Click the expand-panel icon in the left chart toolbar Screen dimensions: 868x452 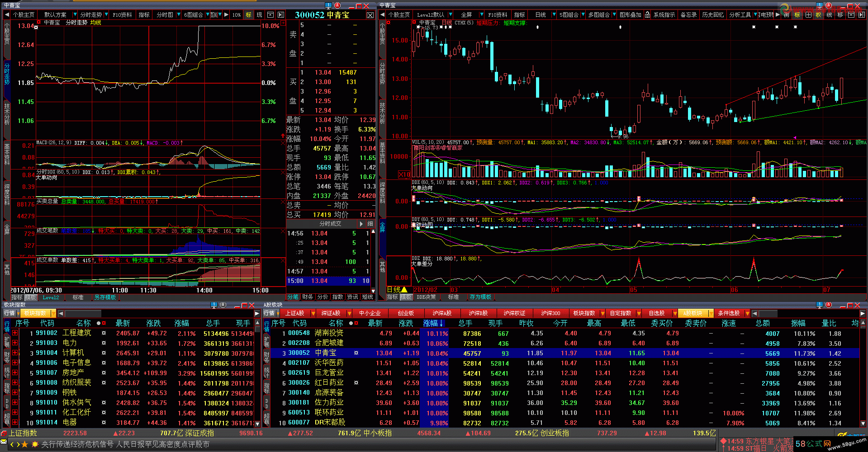pos(270,14)
